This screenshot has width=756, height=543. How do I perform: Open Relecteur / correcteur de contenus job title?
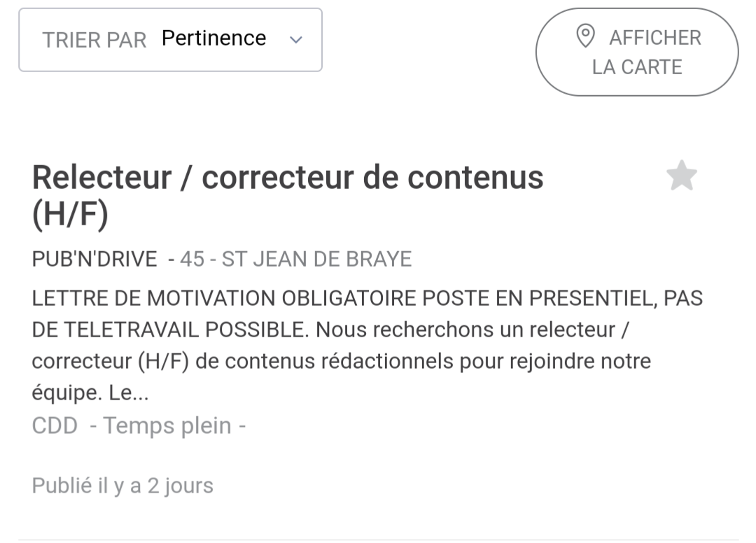288,196
